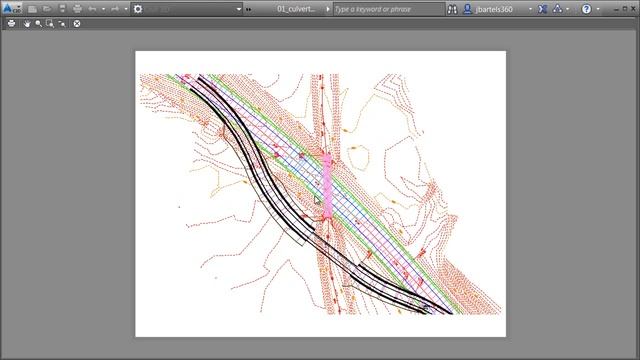Image resolution: width=640 pixels, height=360 pixels.
Task: Open the AutoCAD application menu logo
Action: pyautogui.click(x=11, y=8)
